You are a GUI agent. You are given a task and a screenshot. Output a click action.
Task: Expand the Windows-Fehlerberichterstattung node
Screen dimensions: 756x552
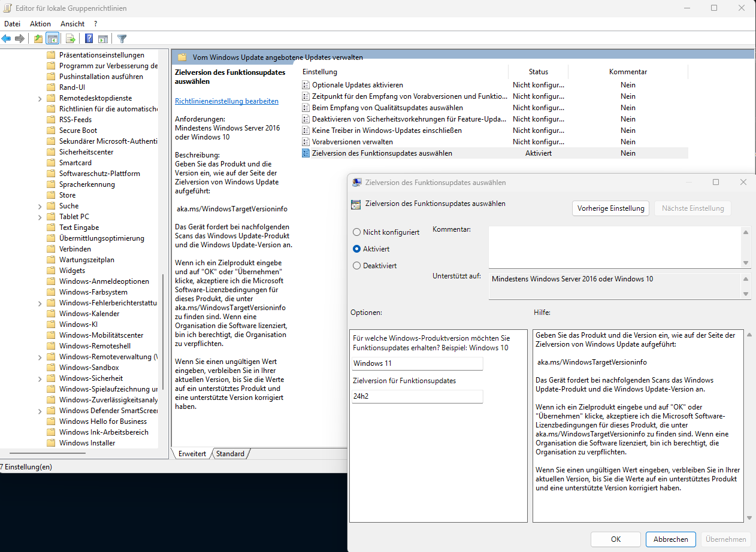(x=40, y=303)
